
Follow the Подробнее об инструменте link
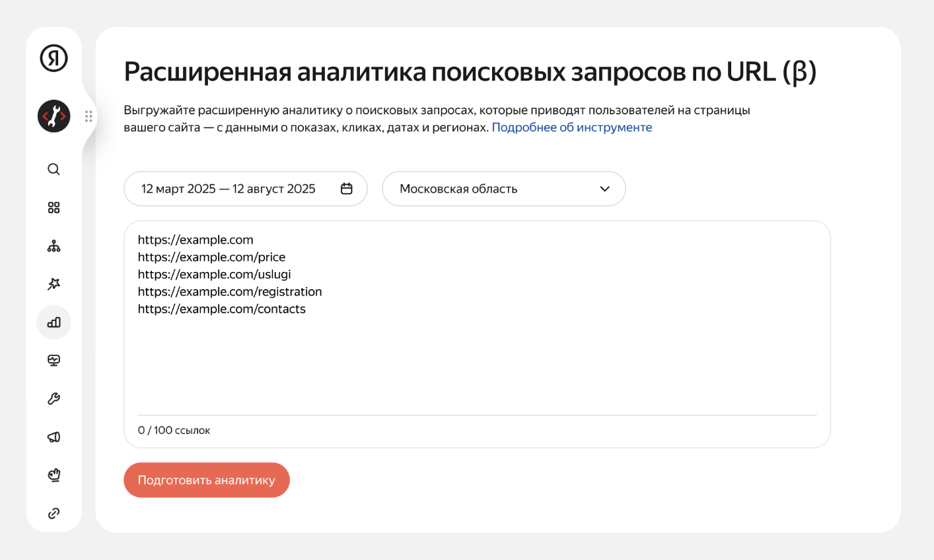coord(571,127)
